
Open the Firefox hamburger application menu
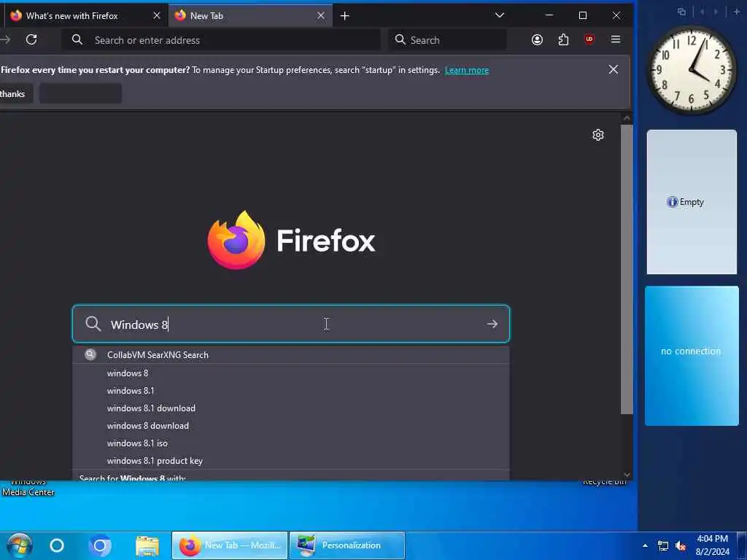tap(616, 39)
